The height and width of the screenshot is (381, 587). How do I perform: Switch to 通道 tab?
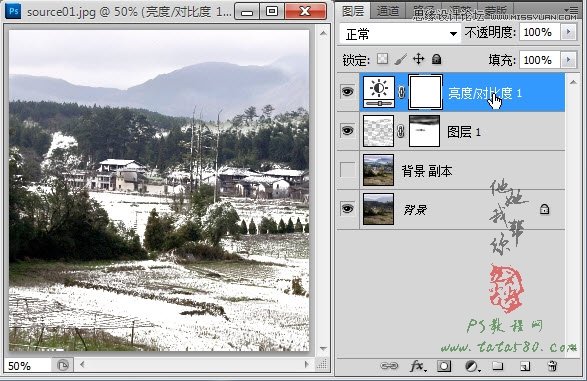click(388, 11)
